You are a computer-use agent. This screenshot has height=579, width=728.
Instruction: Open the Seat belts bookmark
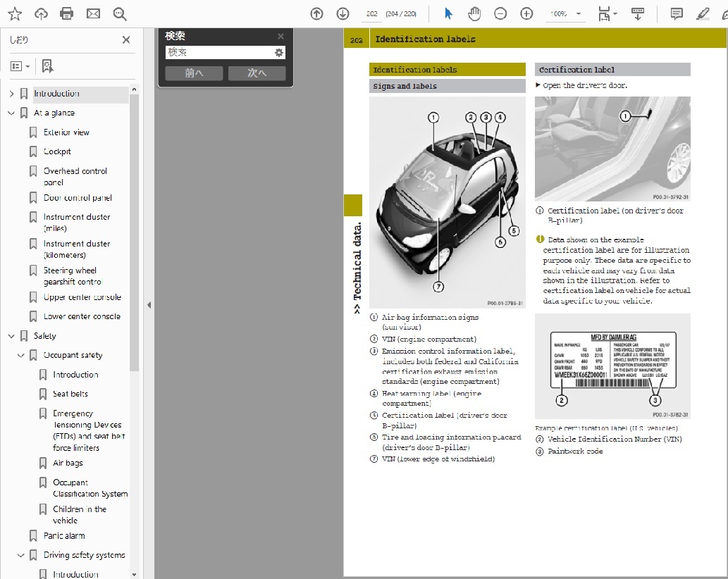tap(70, 394)
